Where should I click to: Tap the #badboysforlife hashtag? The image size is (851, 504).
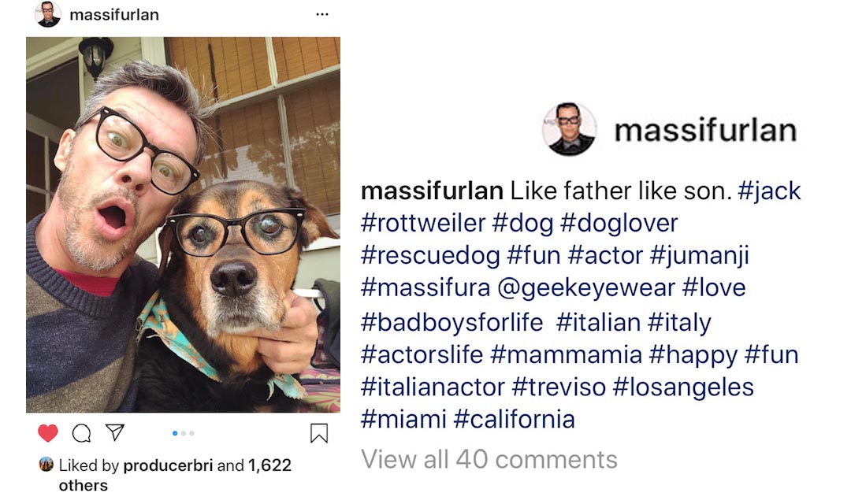(452, 321)
